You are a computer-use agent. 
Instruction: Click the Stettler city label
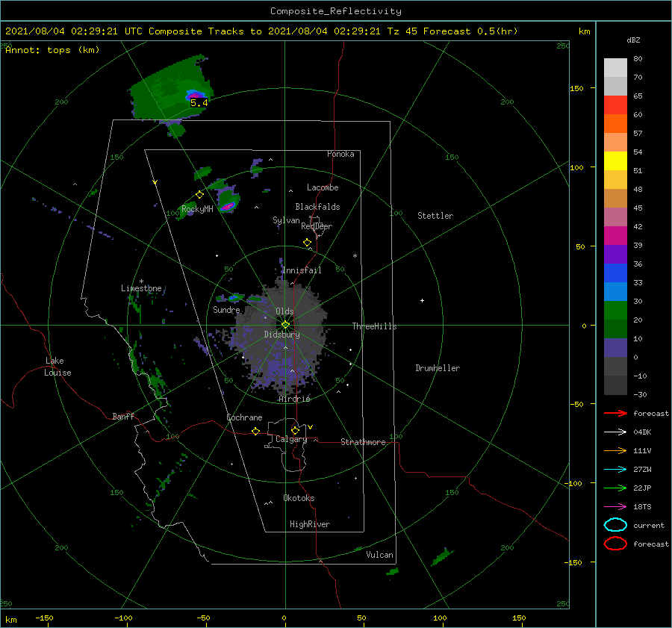(x=435, y=216)
